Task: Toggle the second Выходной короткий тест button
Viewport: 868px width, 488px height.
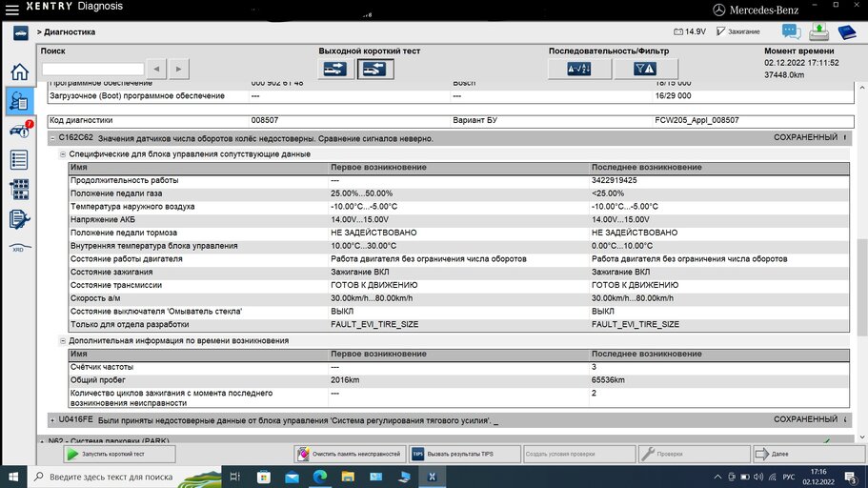Action: click(x=374, y=69)
